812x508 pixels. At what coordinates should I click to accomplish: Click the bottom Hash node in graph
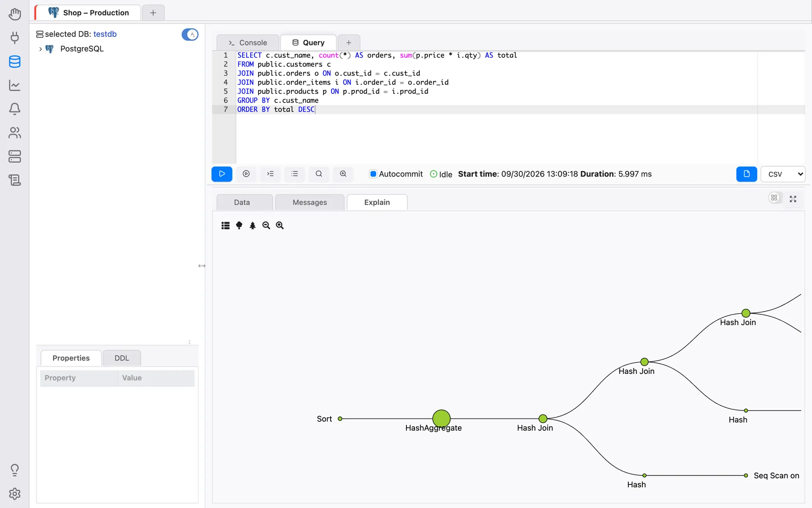pos(645,475)
